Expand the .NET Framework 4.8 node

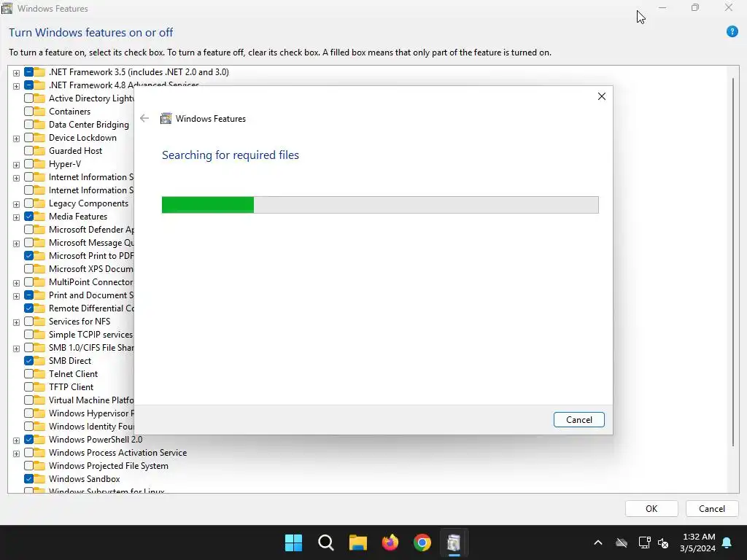pyautogui.click(x=16, y=86)
